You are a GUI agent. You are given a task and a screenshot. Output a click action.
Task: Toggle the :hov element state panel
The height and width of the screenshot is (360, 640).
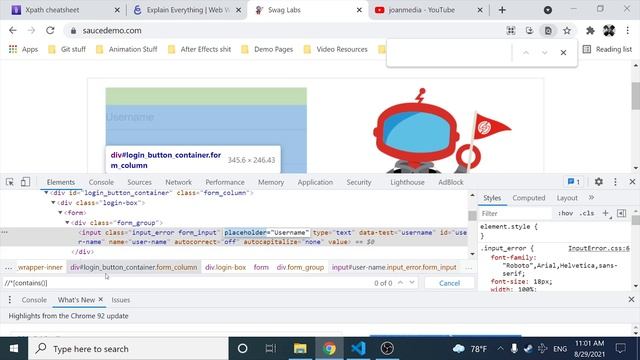565,213
